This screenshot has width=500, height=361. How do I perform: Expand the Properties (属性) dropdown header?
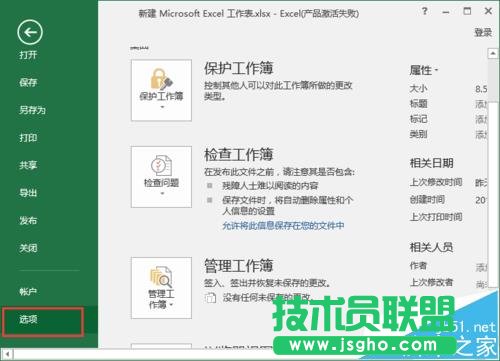point(423,70)
